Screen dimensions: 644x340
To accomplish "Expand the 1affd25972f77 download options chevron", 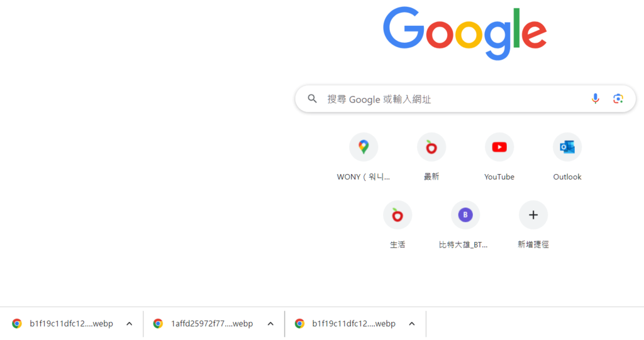I will 270,324.
